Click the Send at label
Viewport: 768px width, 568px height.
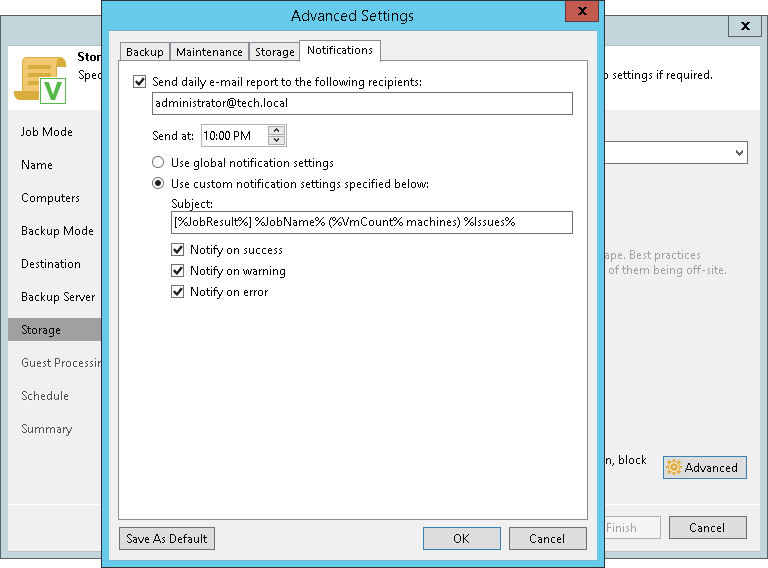point(173,136)
